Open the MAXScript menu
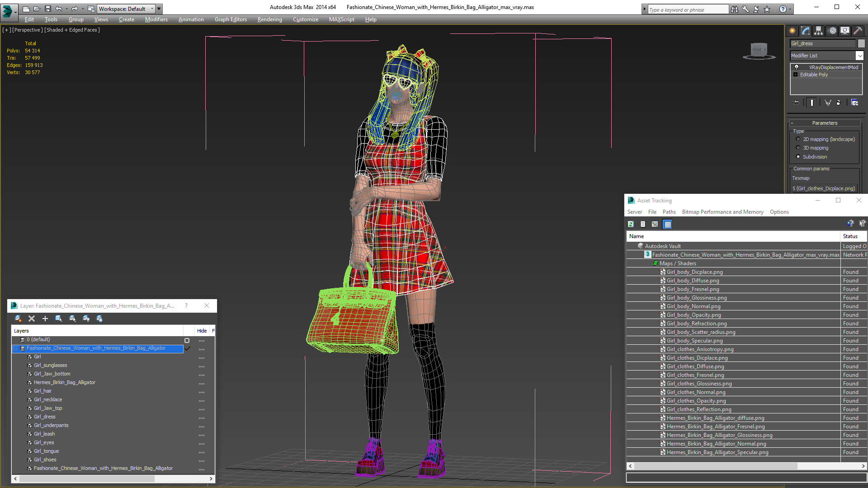The height and width of the screenshot is (488, 868). coord(341,19)
